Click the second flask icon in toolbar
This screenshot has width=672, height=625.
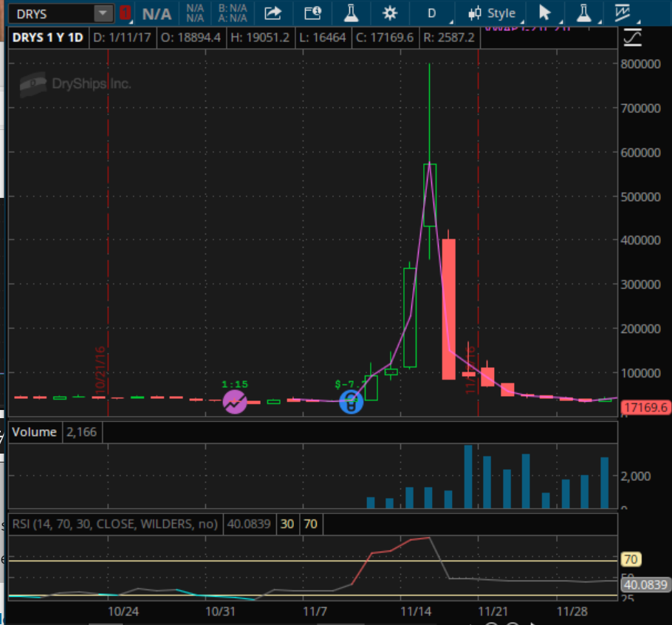pyautogui.click(x=583, y=13)
